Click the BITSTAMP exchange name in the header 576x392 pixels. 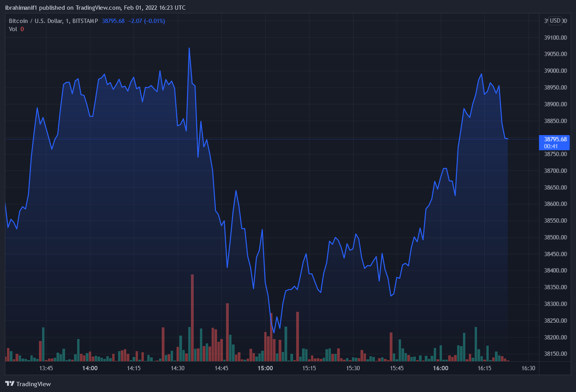pos(85,21)
